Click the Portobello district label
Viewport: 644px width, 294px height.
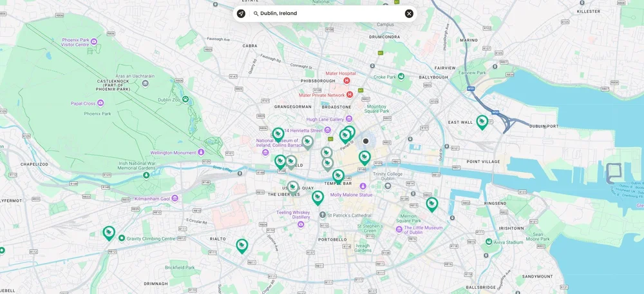(333, 239)
